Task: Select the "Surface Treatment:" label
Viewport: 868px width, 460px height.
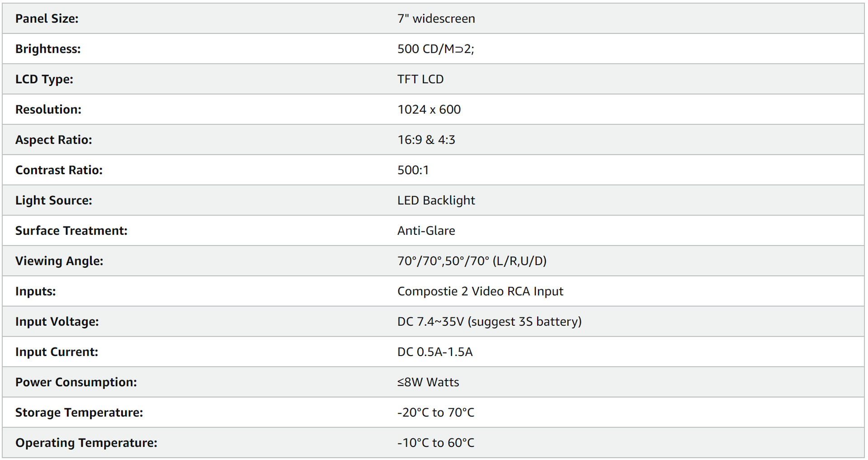Action: pos(71,231)
